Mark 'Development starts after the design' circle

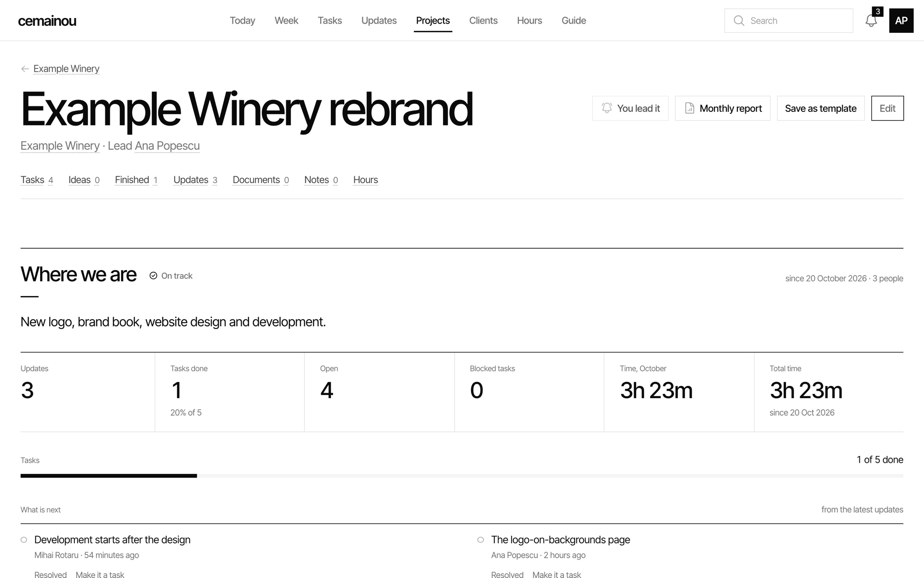click(24, 540)
